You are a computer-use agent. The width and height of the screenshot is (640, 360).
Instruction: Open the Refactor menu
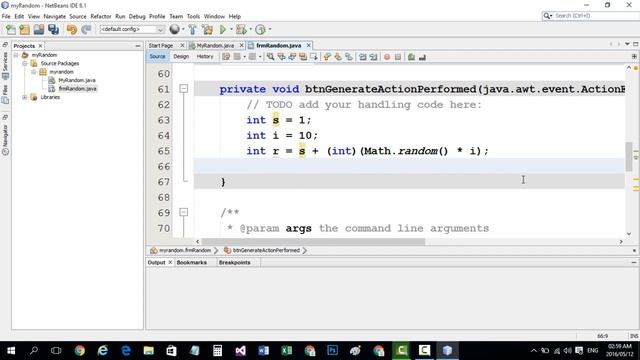tap(101, 16)
